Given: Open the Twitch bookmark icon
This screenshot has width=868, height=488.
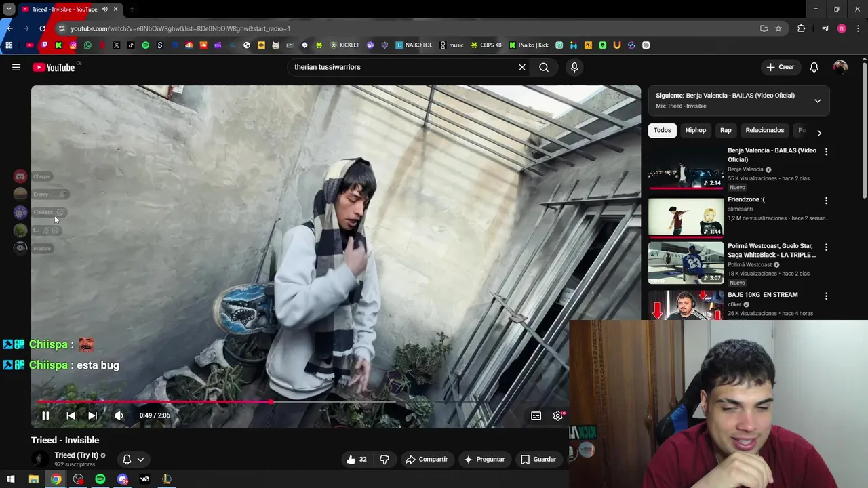Looking at the screenshot, I should pos(44,45).
